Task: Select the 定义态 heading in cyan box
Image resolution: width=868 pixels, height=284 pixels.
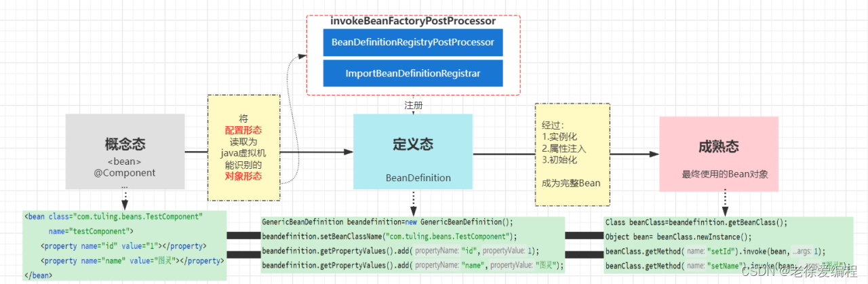Action: [x=413, y=144]
